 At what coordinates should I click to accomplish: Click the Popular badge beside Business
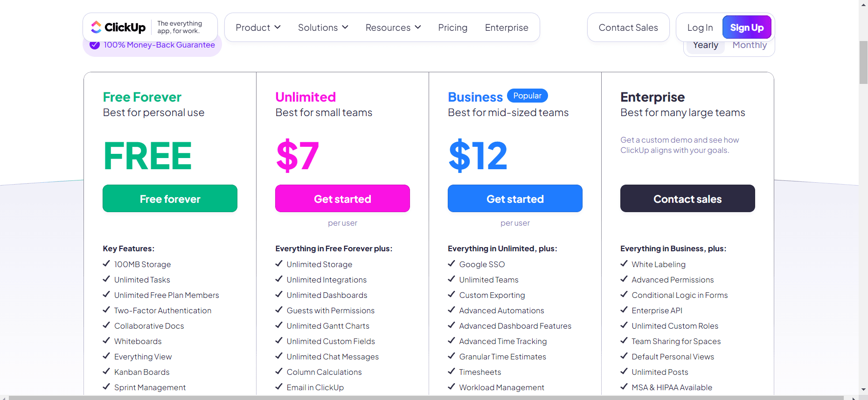coord(527,96)
